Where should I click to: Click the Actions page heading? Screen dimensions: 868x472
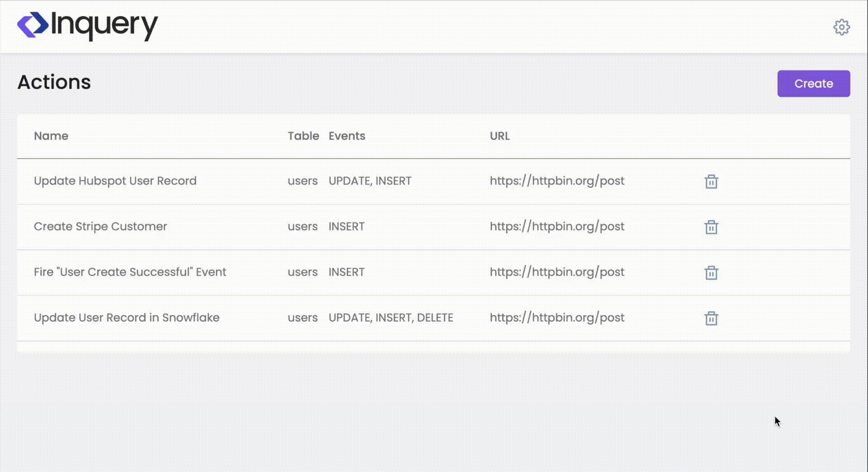(54, 82)
